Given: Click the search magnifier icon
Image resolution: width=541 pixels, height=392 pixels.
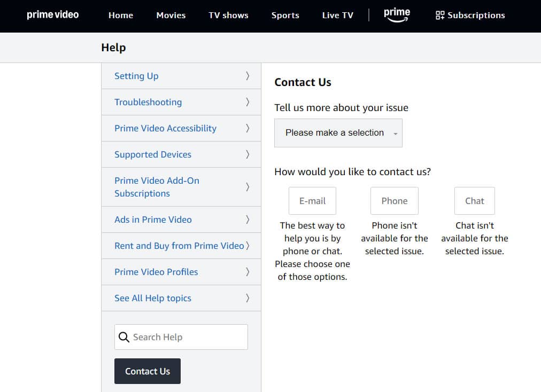Looking at the screenshot, I should (123, 337).
